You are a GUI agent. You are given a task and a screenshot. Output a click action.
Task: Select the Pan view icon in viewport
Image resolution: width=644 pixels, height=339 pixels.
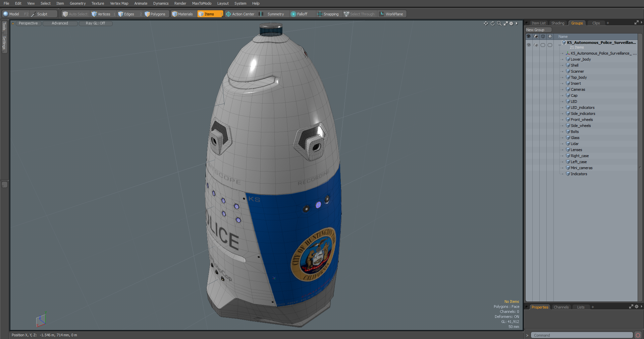tap(486, 23)
